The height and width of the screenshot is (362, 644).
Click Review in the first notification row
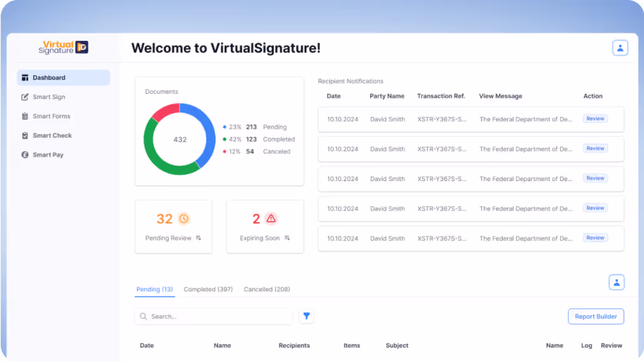pyautogui.click(x=595, y=119)
